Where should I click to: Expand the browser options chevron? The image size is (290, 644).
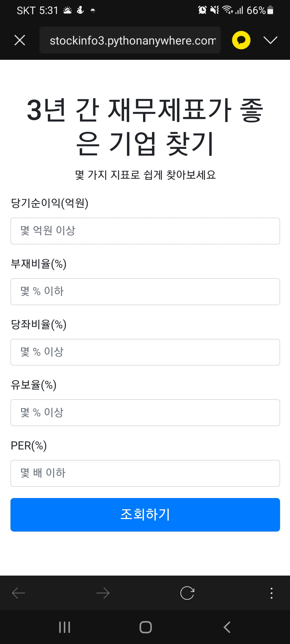(270, 40)
